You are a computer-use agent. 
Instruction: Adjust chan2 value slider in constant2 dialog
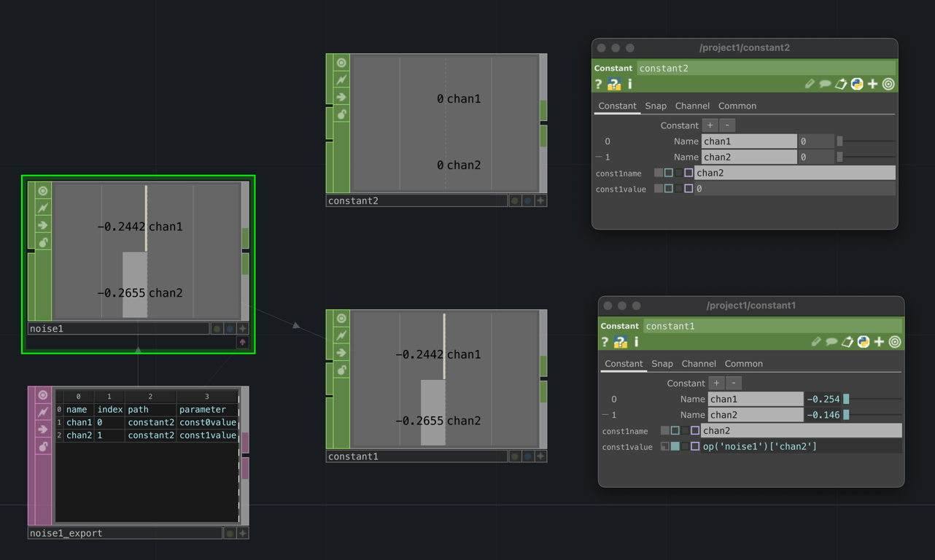(866, 157)
